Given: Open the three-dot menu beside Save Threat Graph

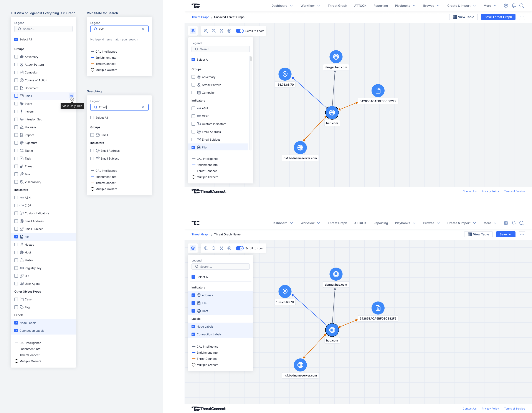Looking at the screenshot, I should [522, 17].
